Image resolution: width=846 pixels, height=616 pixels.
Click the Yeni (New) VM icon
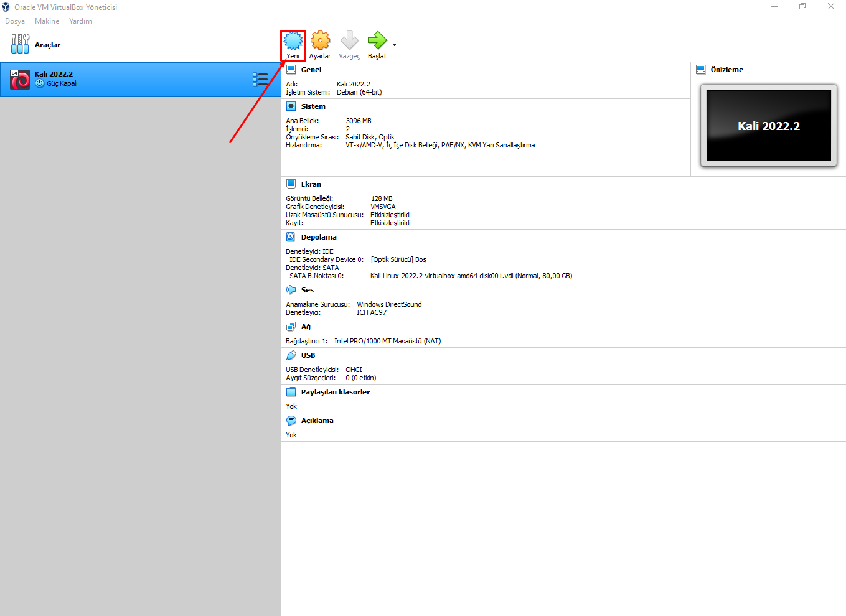(293, 41)
